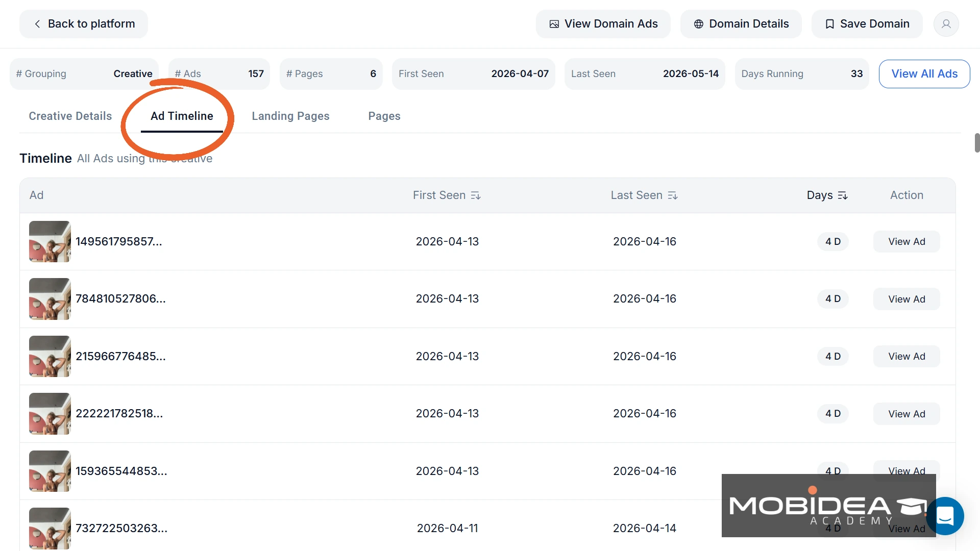The width and height of the screenshot is (980, 551).
Task: Open thumbnail of ad 784810527806...
Action: click(x=50, y=299)
